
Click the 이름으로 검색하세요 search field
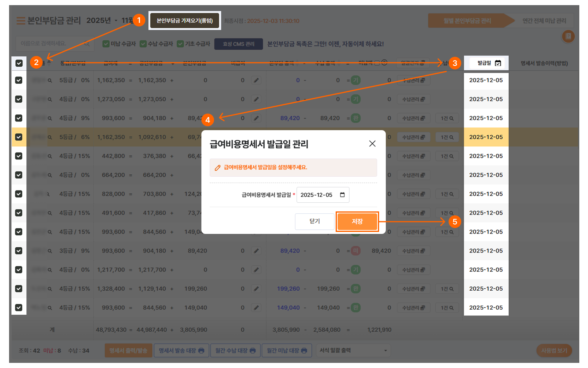(49, 43)
